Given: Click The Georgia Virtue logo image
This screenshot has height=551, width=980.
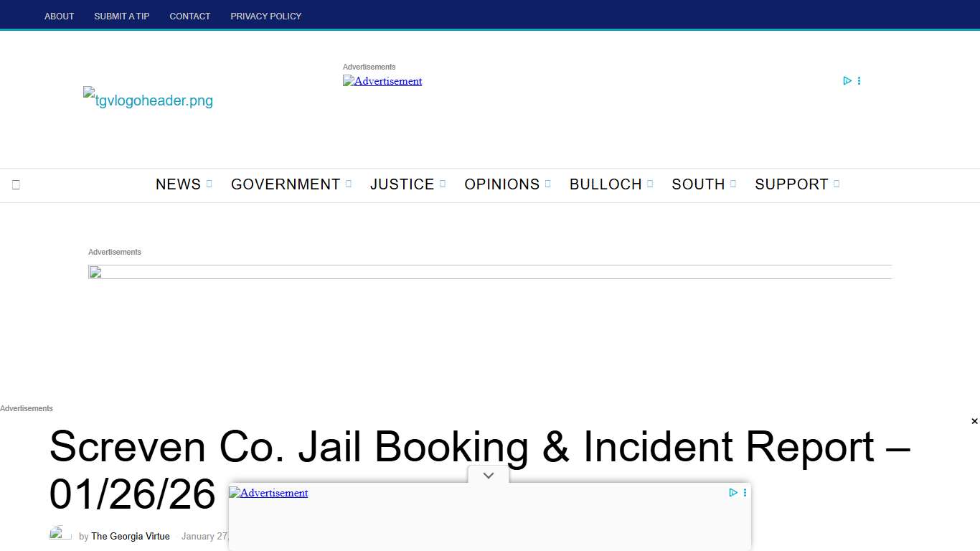Looking at the screenshot, I should 148,100.
